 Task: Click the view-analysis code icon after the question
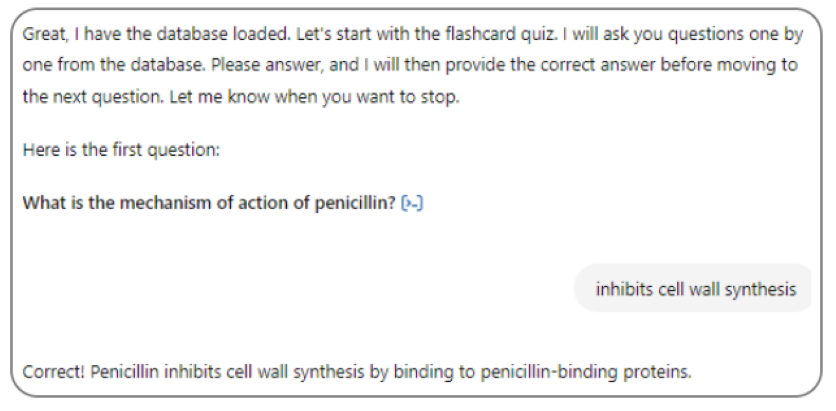[411, 204]
